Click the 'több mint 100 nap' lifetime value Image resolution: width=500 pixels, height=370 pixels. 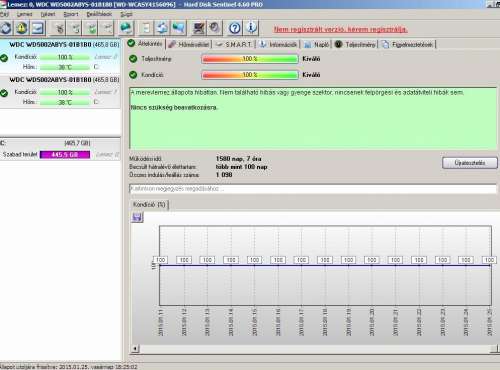pos(241,167)
